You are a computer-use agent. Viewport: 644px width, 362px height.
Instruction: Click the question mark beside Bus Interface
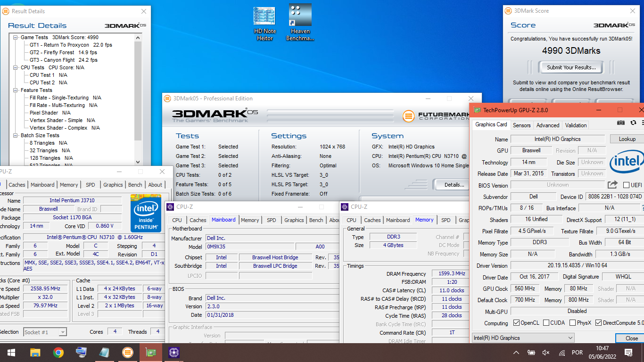click(642, 208)
